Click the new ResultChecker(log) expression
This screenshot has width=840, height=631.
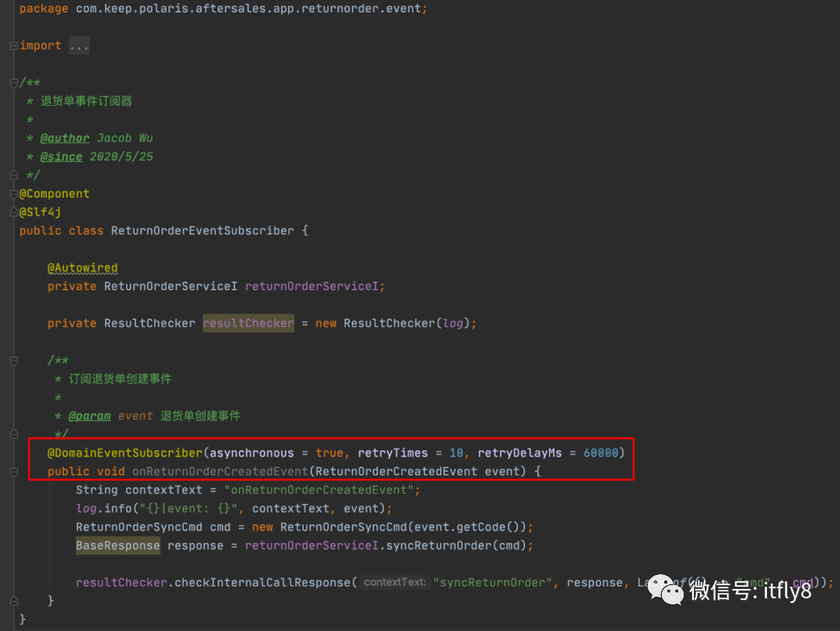392,323
